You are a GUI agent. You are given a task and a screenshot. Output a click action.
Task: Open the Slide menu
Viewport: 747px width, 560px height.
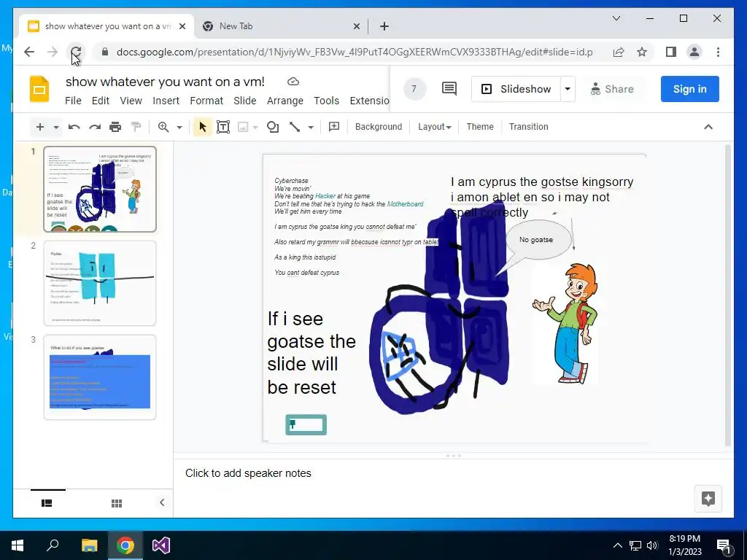tap(245, 101)
